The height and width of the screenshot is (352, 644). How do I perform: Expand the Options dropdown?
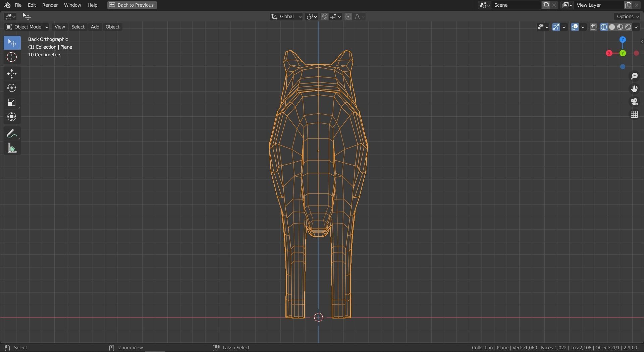[628, 16]
